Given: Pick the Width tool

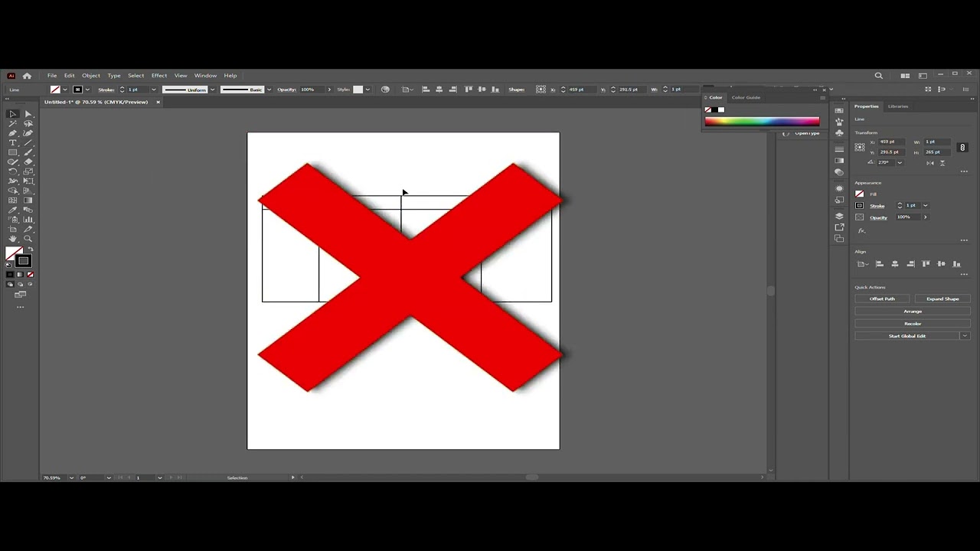Looking at the screenshot, I should point(12,181).
